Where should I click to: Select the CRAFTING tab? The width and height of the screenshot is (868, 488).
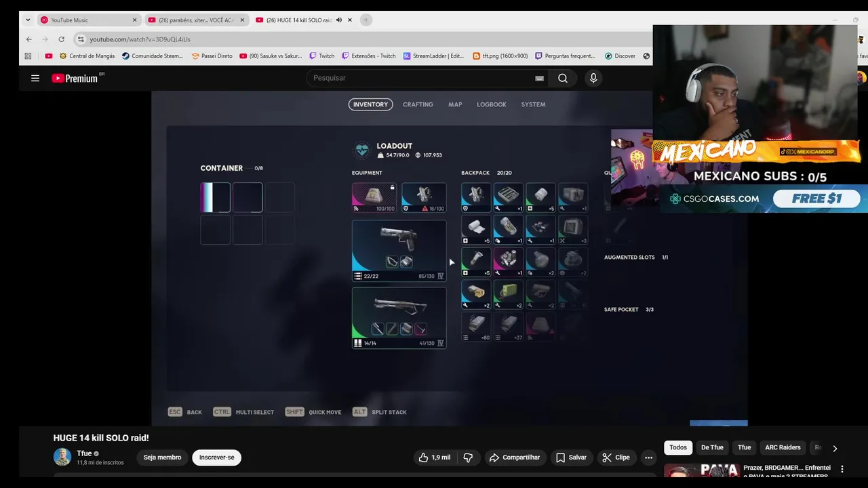418,104
